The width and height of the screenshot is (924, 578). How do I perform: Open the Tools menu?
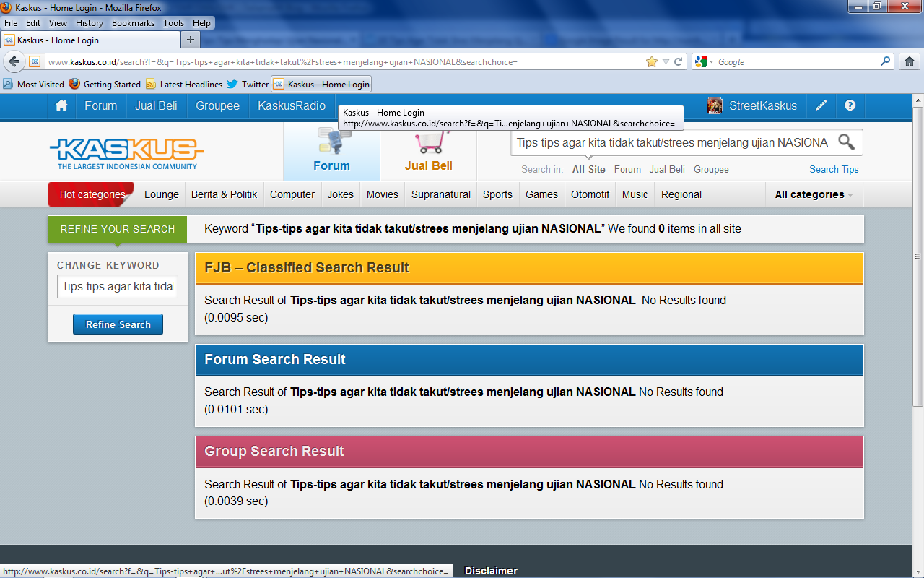click(x=173, y=23)
